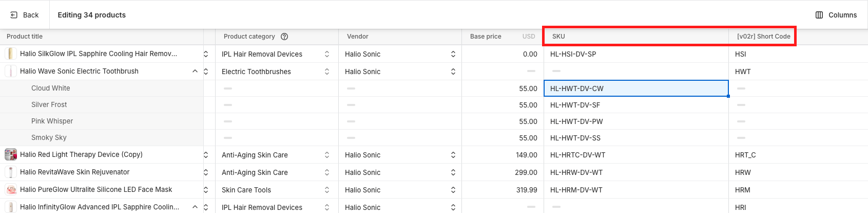The height and width of the screenshot is (213, 868).
Task: Click the SKU column header
Action: [x=636, y=37]
